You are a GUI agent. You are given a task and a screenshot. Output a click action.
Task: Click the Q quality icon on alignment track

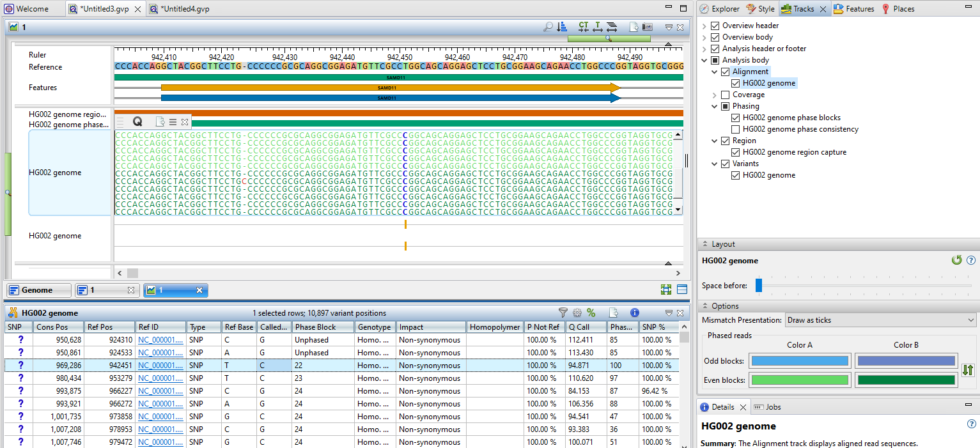[137, 121]
